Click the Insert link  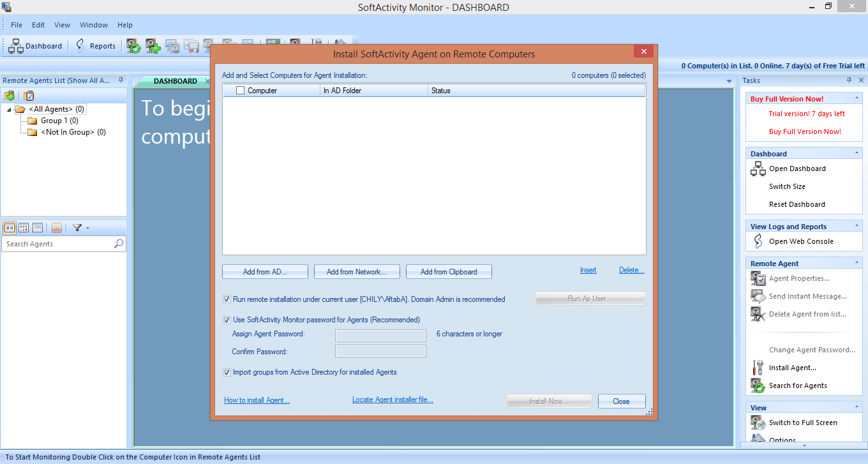[x=588, y=270]
